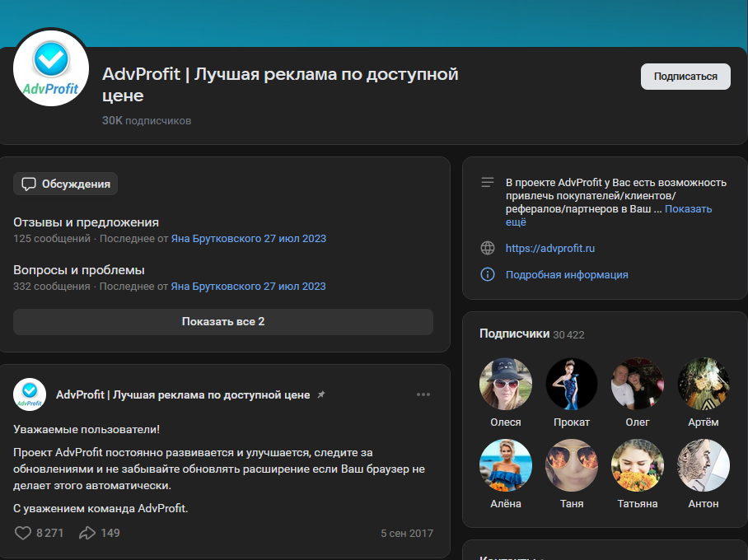Open the Подписчики subscribers list header

514,334
